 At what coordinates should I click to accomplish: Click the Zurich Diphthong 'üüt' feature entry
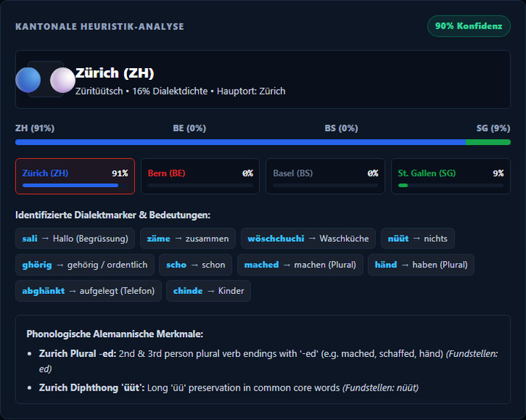click(x=229, y=388)
